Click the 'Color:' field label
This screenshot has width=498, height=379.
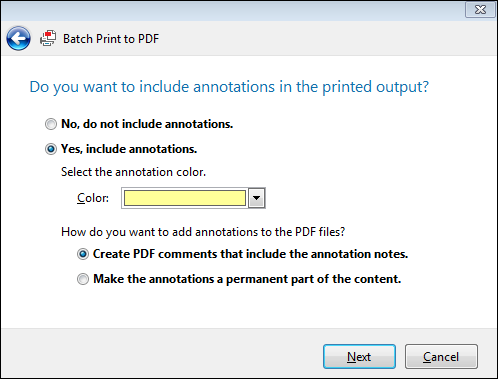pyautogui.click(x=93, y=198)
